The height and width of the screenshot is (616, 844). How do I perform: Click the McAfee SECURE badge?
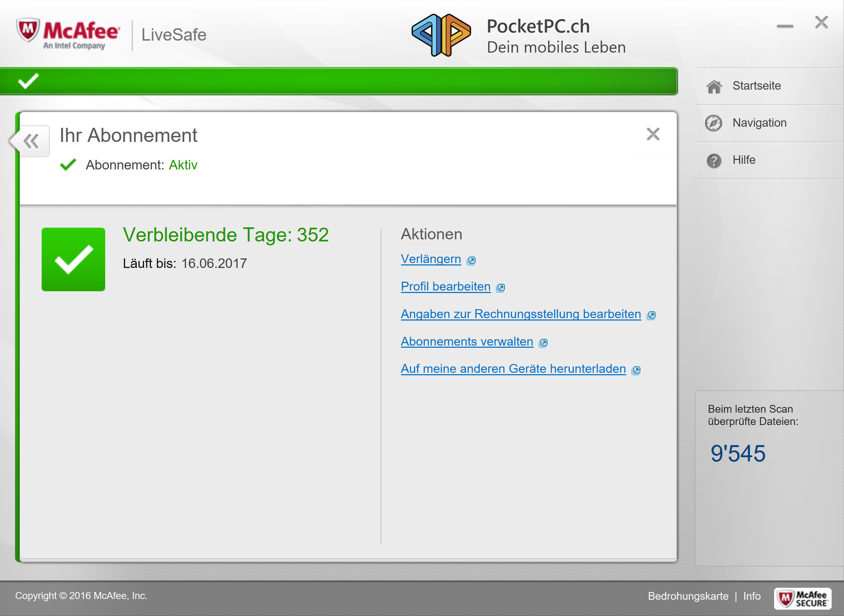(803, 598)
